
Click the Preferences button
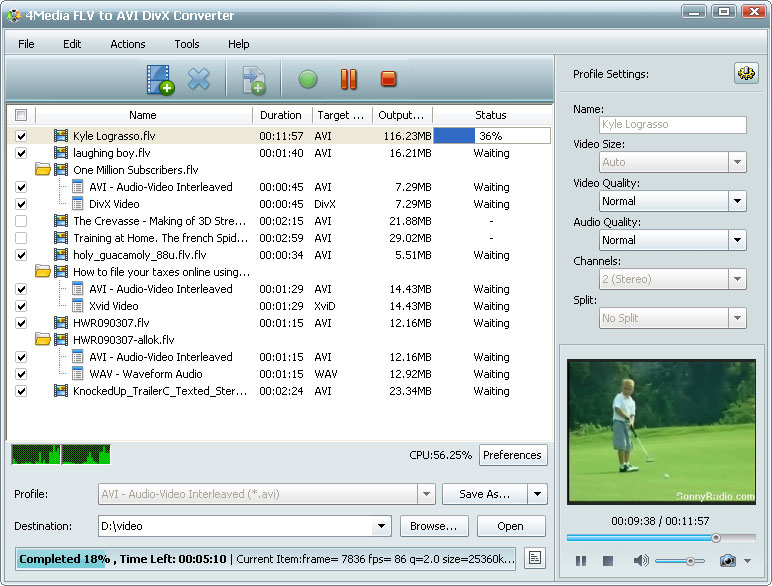point(513,455)
